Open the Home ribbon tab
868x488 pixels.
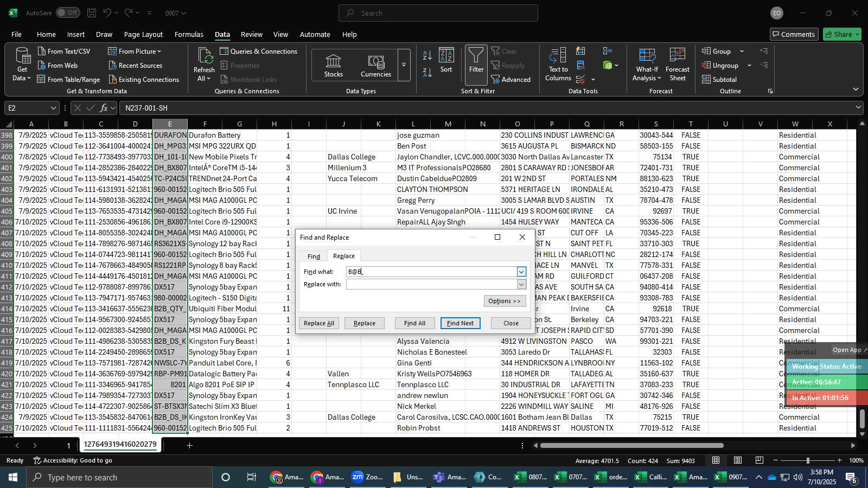pyautogui.click(x=46, y=34)
